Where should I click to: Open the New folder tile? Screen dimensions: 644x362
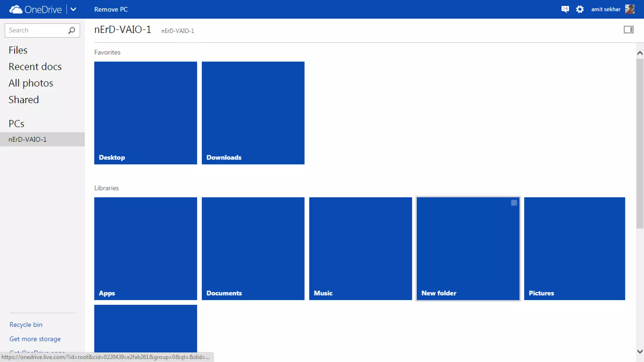(468, 249)
